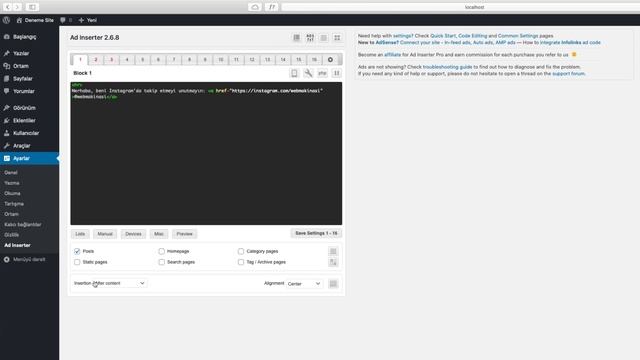Click Save Settings 1 - 16 button

[x=316, y=233]
